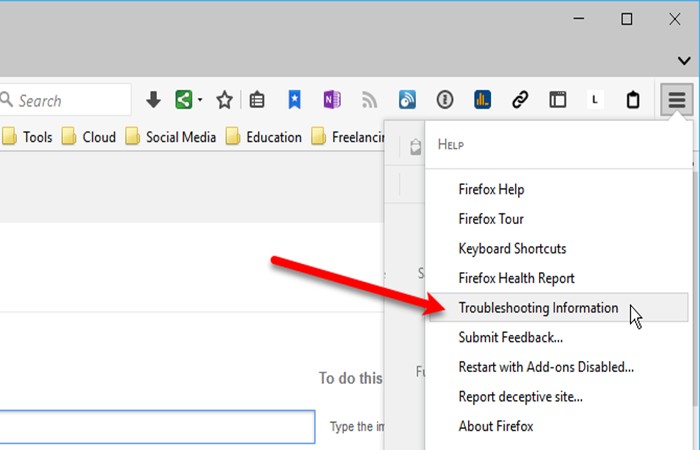Image resolution: width=700 pixels, height=450 pixels.
Task: Minimize the Firefox window
Action: [579, 19]
